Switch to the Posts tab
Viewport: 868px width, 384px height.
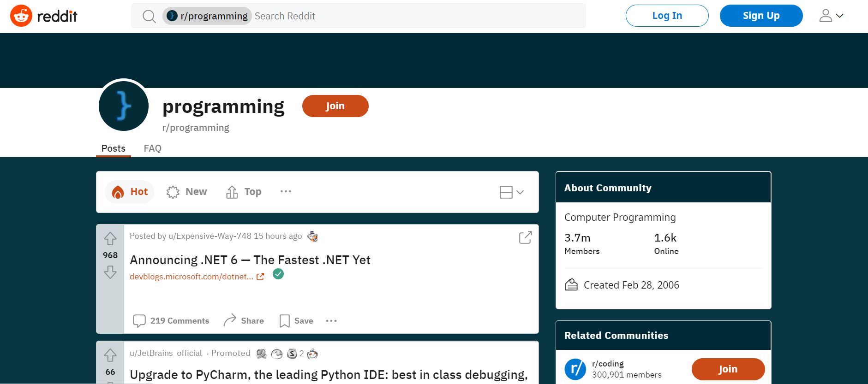114,148
